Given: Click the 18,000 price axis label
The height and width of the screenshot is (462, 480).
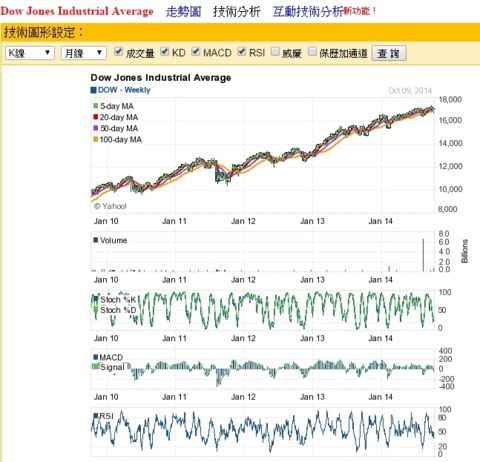Looking at the screenshot, I should click(450, 99).
